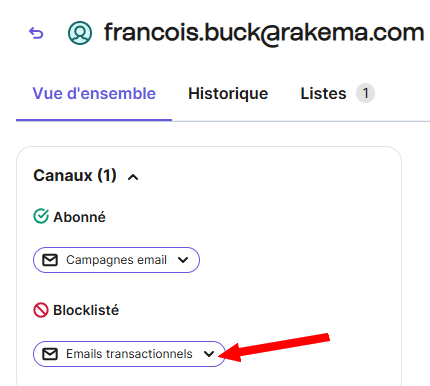Click the Listes count badge showing 1
This screenshot has width=430, height=386.
coord(365,93)
